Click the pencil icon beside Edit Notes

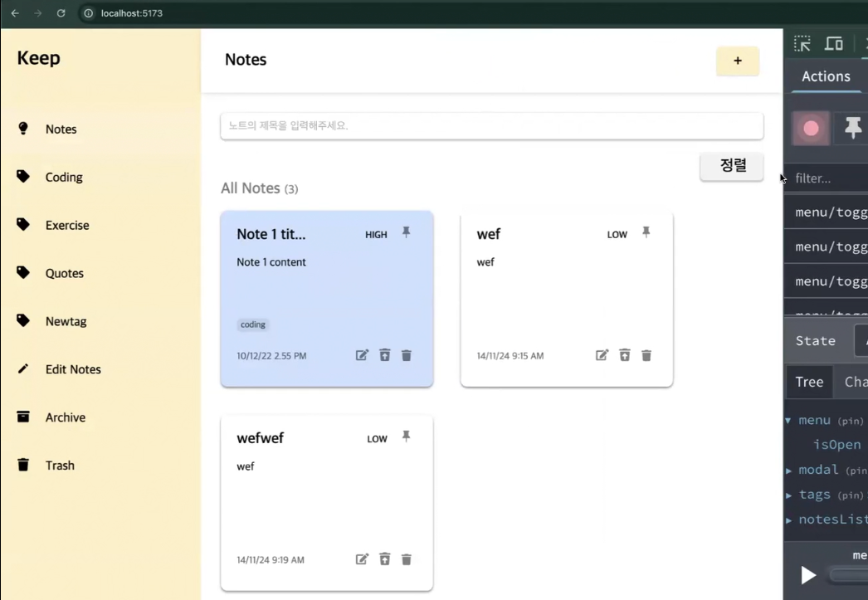(22, 368)
